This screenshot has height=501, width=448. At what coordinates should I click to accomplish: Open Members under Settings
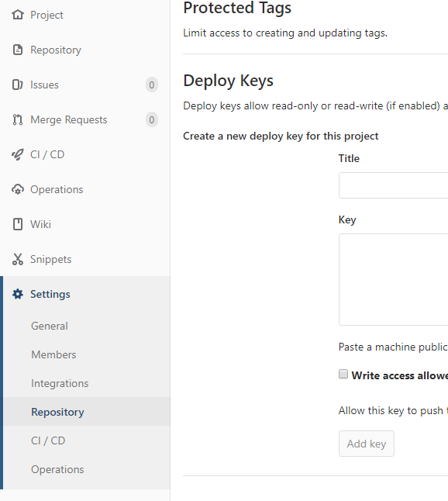pyautogui.click(x=53, y=354)
